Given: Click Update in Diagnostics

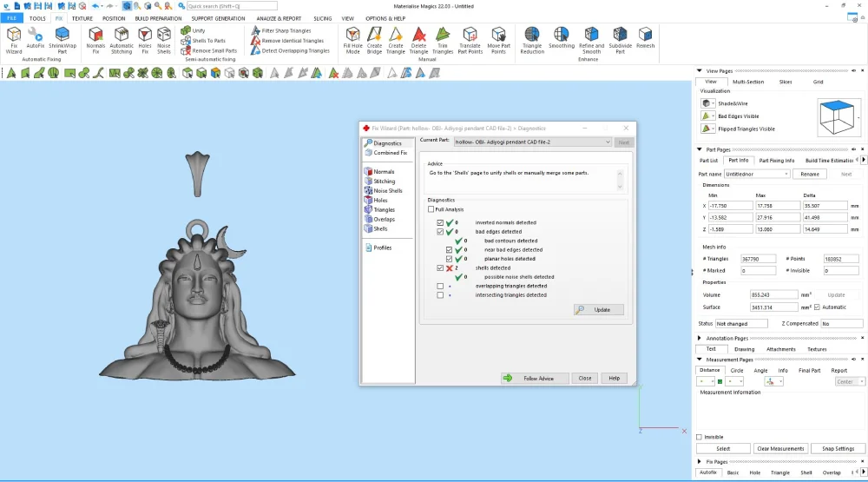Looking at the screenshot, I should point(599,310).
